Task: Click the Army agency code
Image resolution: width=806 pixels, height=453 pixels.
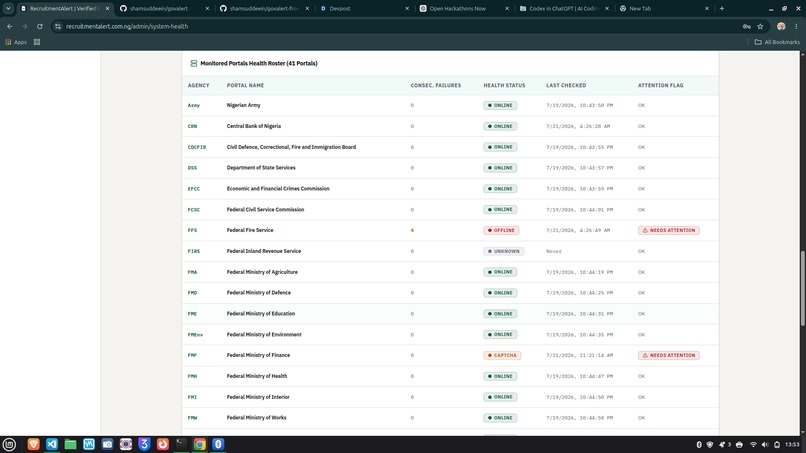Action: 194,105
